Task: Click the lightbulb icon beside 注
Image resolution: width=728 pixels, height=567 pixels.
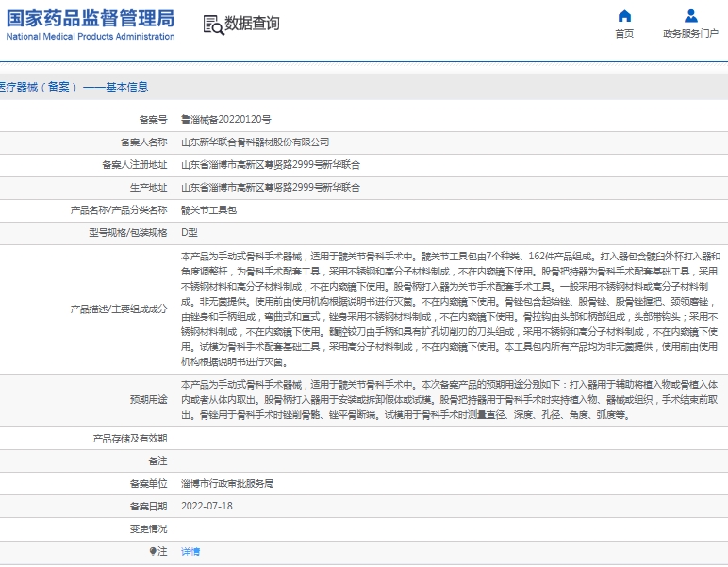Action: tap(153, 551)
